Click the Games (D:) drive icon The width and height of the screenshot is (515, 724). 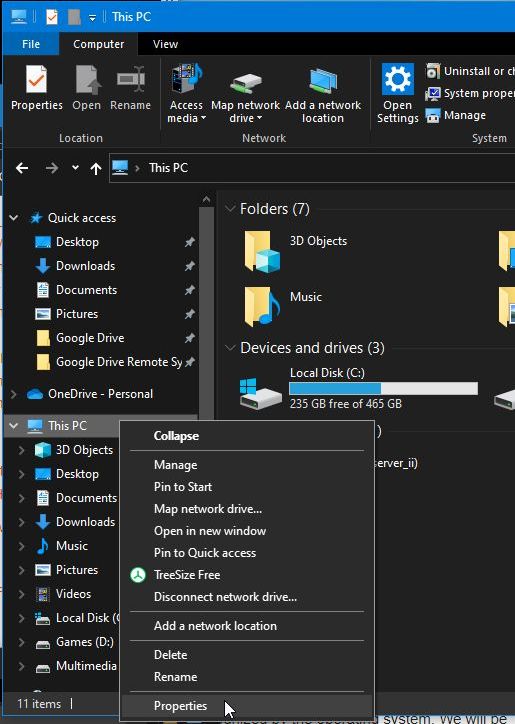[x=43, y=643]
